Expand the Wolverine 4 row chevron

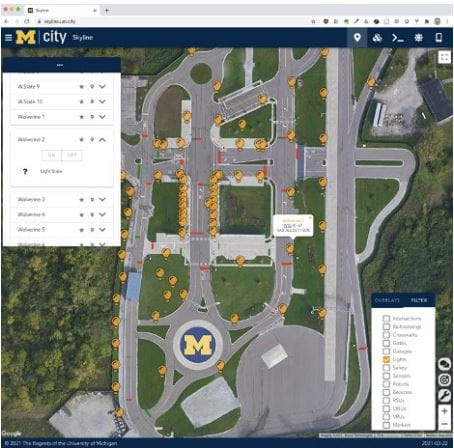[x=102, y=215]
